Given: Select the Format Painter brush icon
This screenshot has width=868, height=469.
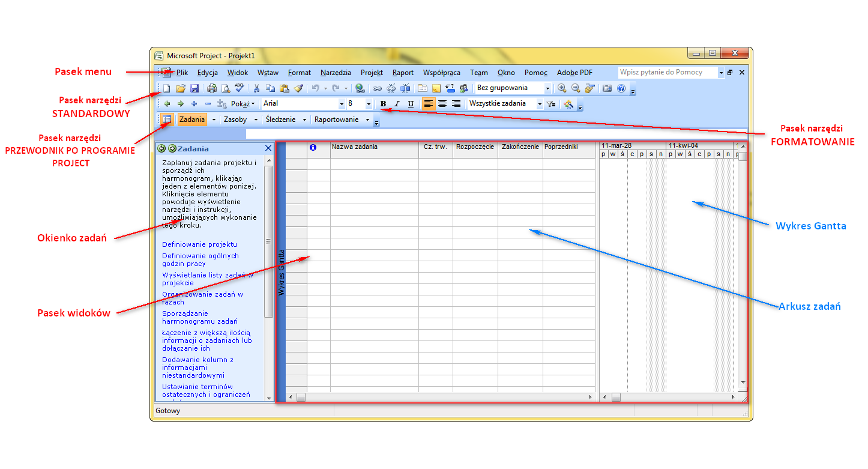Looking at the screenshot, I should [x=298, y=88].
